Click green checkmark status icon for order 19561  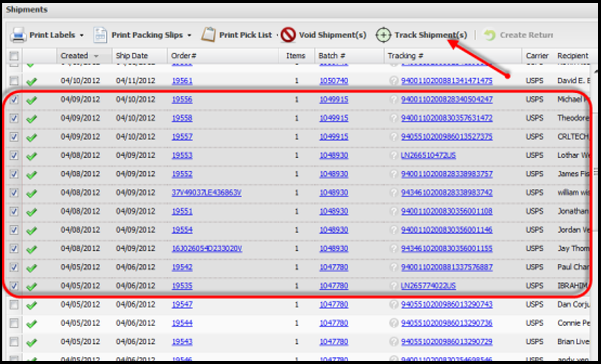coord(31,81)
